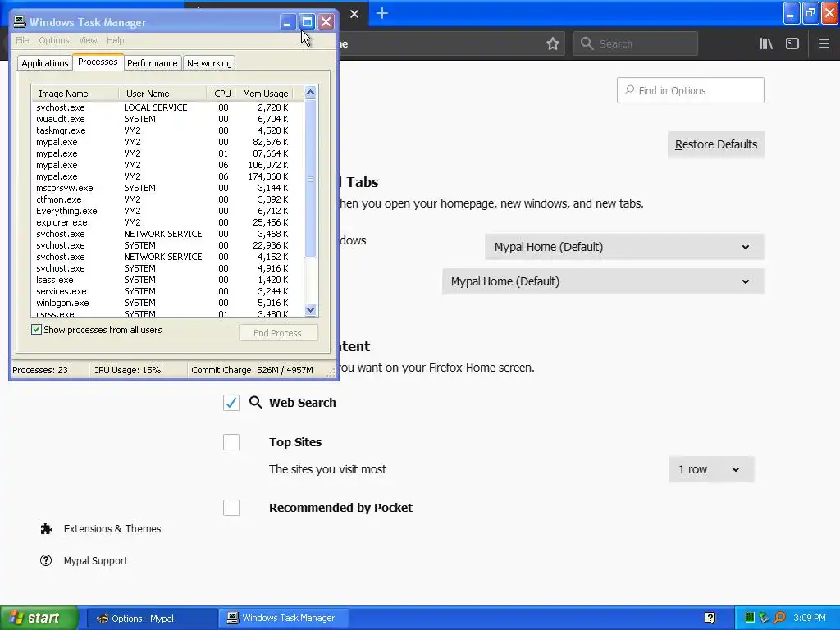Click the process list vertical scrollbar thumb
The image size is (840, 630).
(x=310, y=179)
